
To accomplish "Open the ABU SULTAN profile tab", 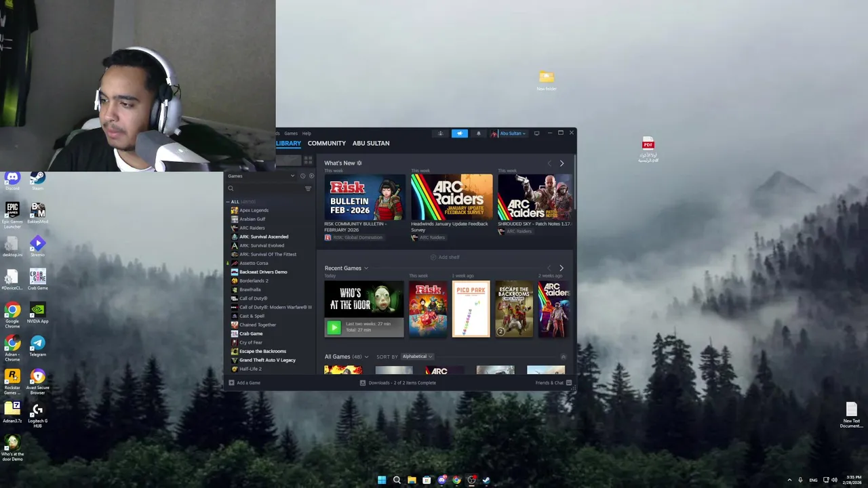I will pyautogui.click(x=371, y=143).
